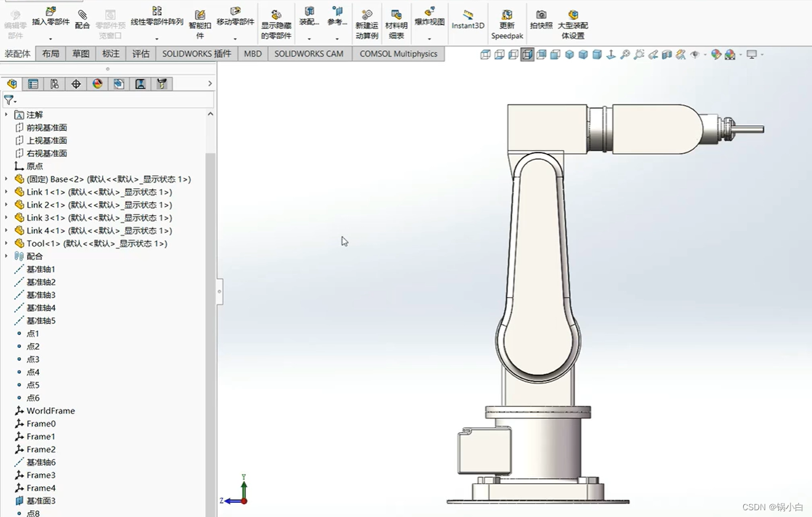This screenshot has height=517, width=812.
Task: Switch to the 评估 tab
Action: 141,54
